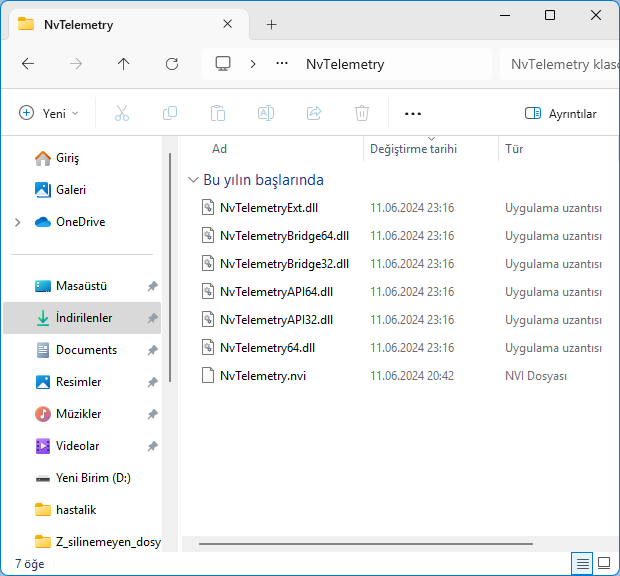
Task: Switch to large thumbnails view icon
Action: coord(604,563)
